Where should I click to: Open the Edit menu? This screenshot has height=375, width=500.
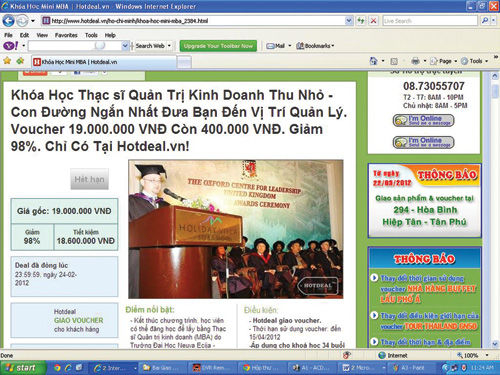[x=24, y=35]
